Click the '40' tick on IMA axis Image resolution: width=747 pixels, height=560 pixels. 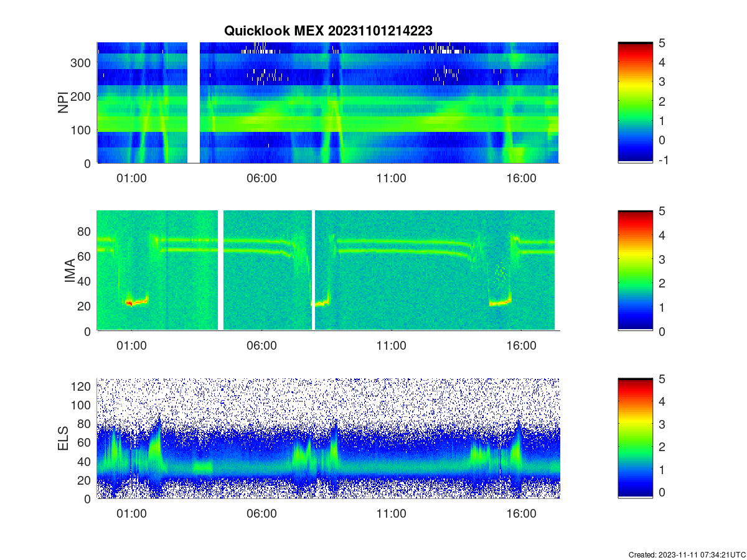tap(85, 281)
